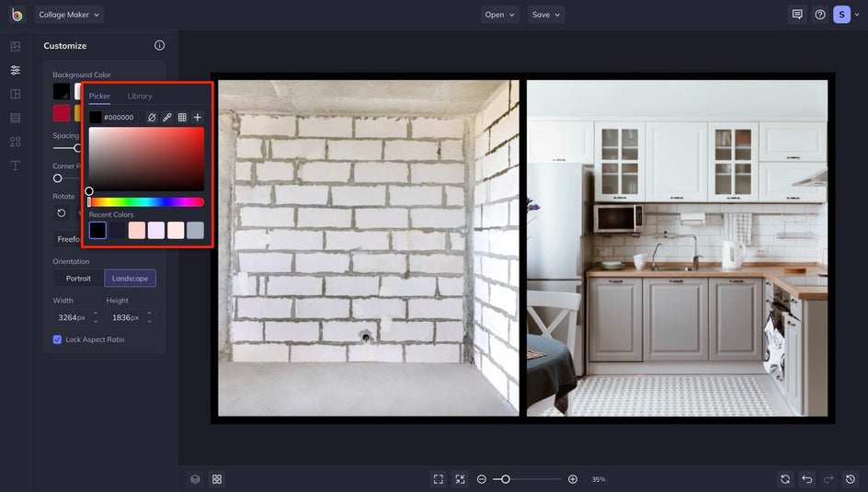This screenshot has width=868, height=492.
Task: Select the peach recent color swatch
Action: pos(176,230)
